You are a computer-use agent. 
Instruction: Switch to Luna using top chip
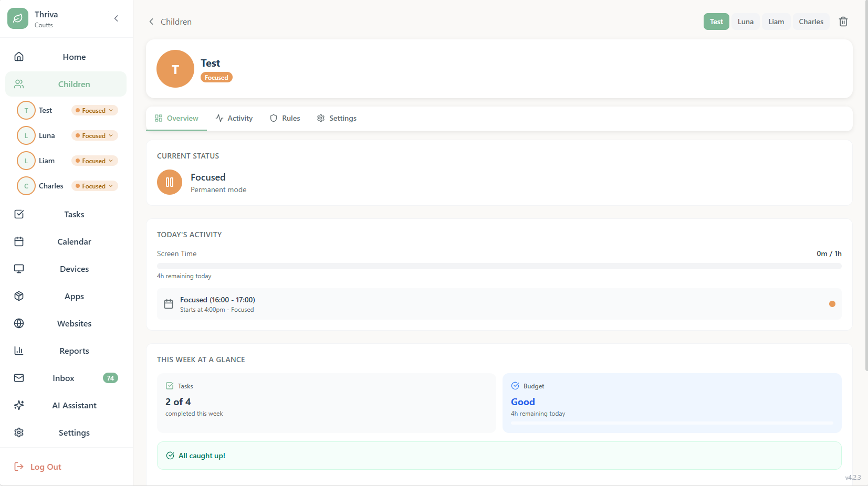(745, 22)
